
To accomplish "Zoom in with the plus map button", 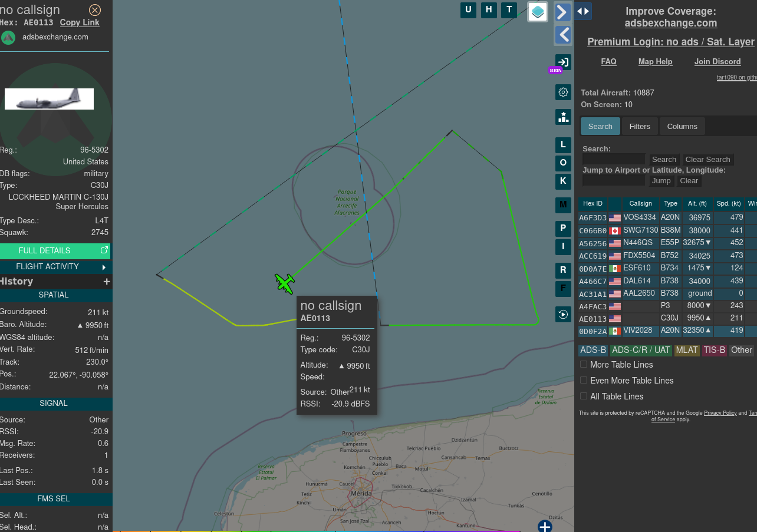I will pyautogui.click(x=545, y=526).
